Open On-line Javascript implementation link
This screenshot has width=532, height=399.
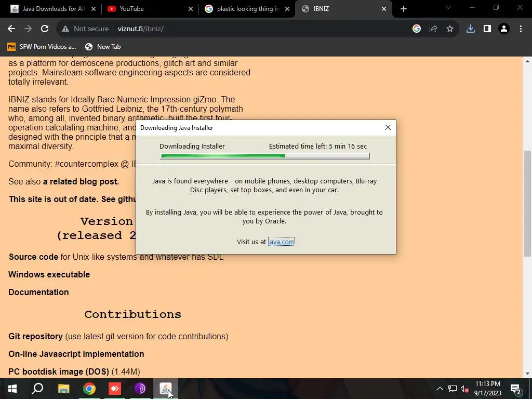tap(76, 354)
